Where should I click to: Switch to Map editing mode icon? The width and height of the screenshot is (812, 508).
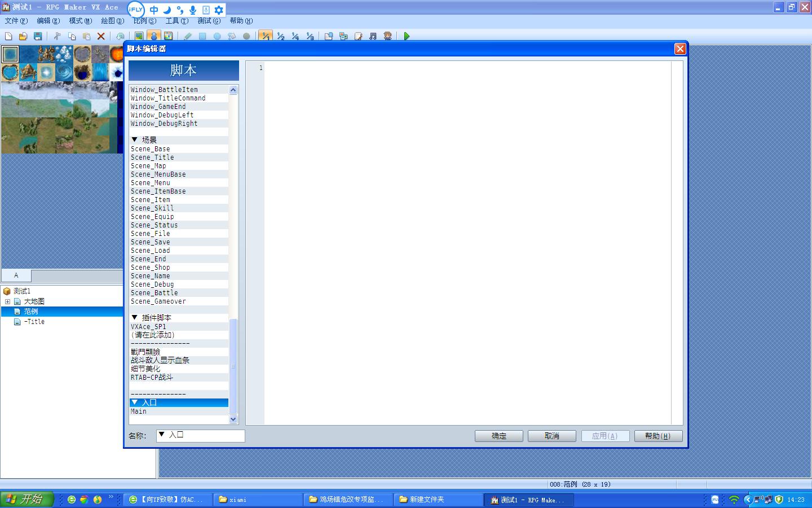coord(139,36)
